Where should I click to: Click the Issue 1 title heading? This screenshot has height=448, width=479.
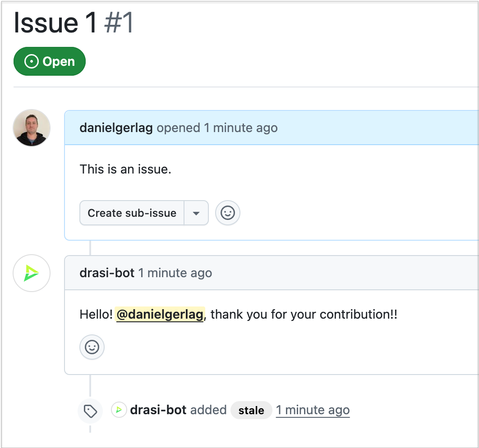coord(55,23)
